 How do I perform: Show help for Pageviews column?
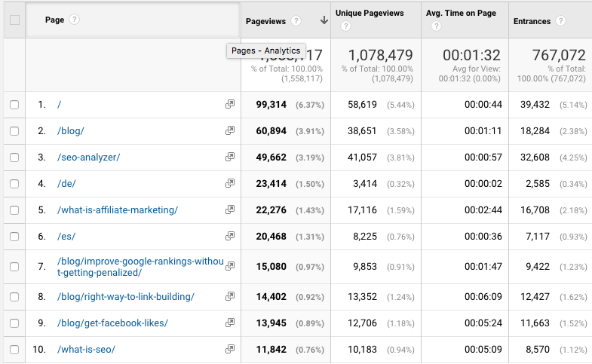296,21
